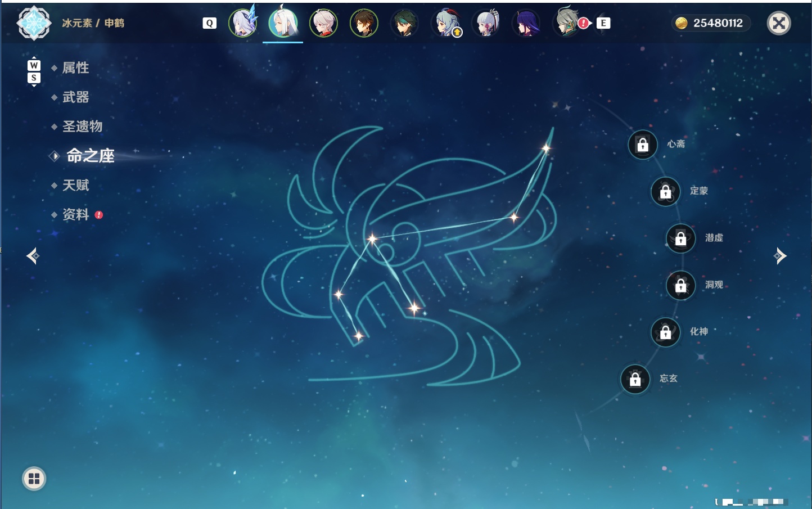812x509 pixels.
Task: Open the 圣遗物 artifacts tab
Action: [82, 127]
